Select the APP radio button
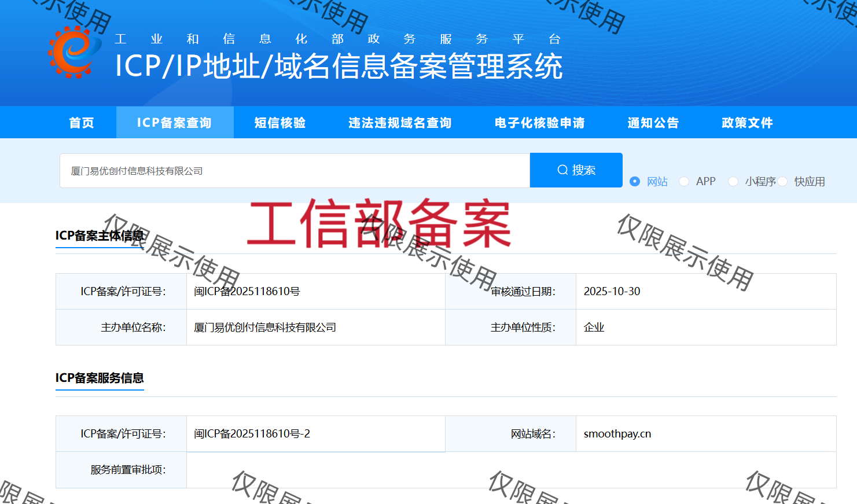 683,181
